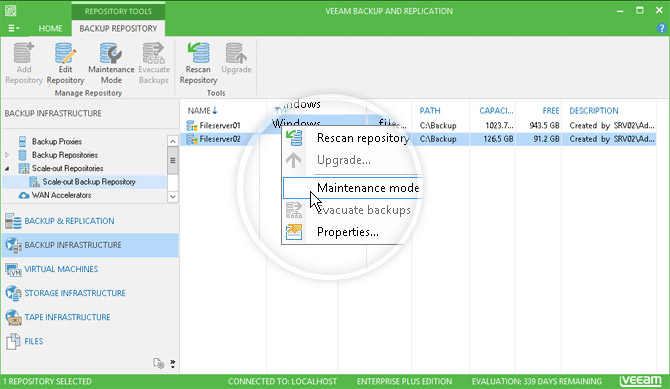
Task: Sort by the Path column header
Action: pos(430,111)
